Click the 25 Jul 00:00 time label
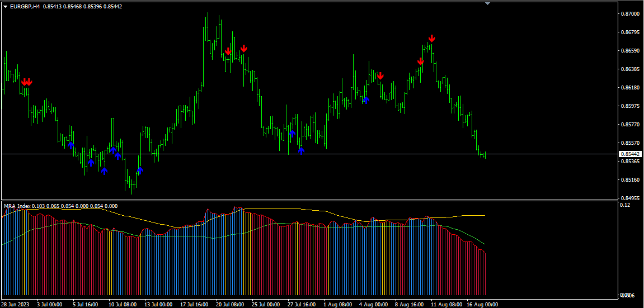Image resolution: width=644 pixels, height=308 pixels. 266,305
